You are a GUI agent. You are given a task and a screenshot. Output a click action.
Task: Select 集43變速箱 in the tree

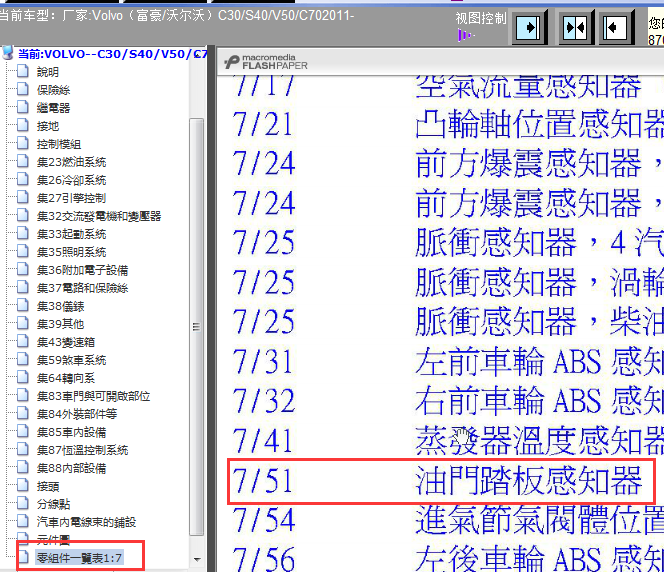[x=66, y=342]
